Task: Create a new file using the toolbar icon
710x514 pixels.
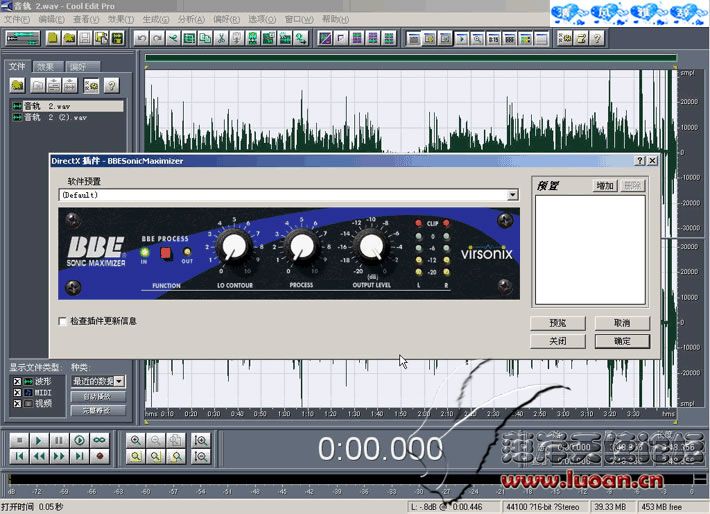Action: pos(53,38)
